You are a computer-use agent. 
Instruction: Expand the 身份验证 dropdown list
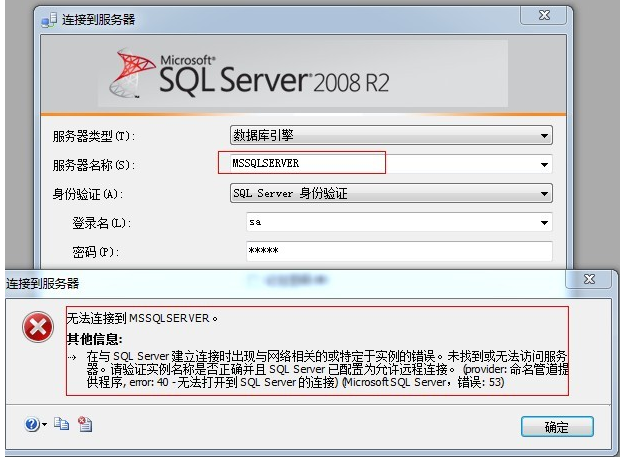pyautogui.click(x=545, y=194)
